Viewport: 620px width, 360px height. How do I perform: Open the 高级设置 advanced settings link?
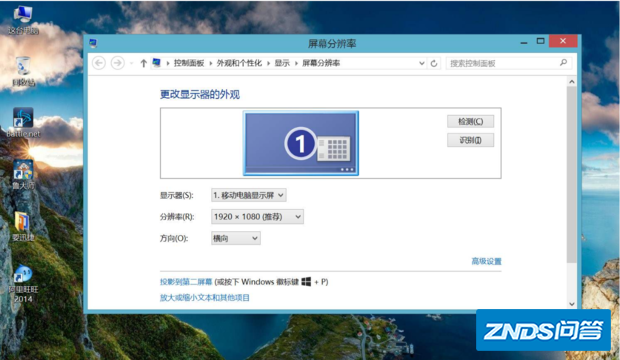pyautogui.click(x=486, y=261)
